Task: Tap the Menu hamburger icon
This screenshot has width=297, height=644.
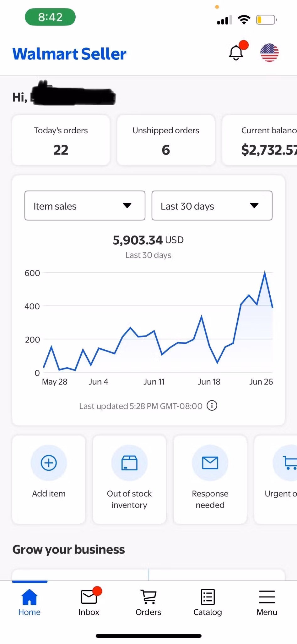Action: click(267, 597)
